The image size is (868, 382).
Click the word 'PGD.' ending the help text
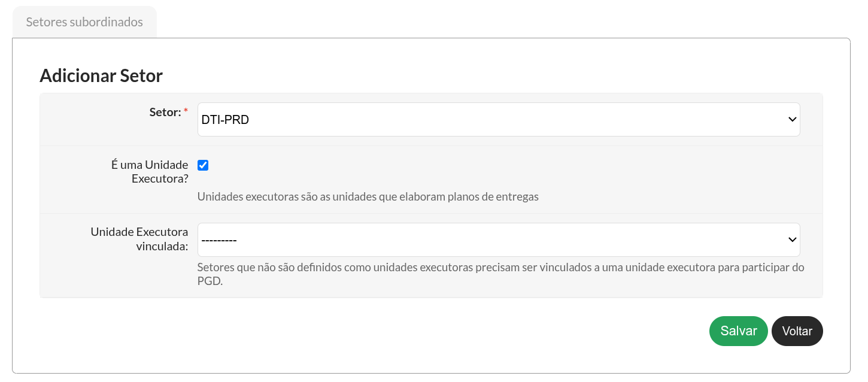click(210, 281)
